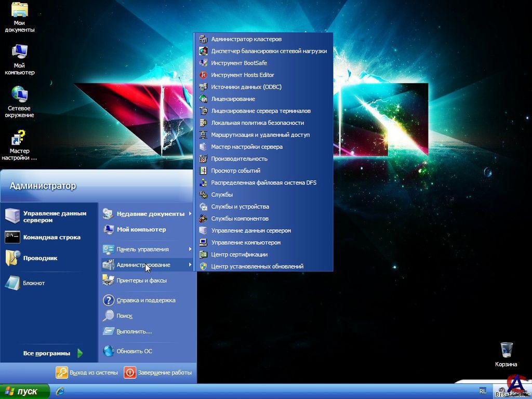Screen dimensions: 532x399
Task: Click the Завершение работы button
Action: pyautogui.click(x=158, y=373)
